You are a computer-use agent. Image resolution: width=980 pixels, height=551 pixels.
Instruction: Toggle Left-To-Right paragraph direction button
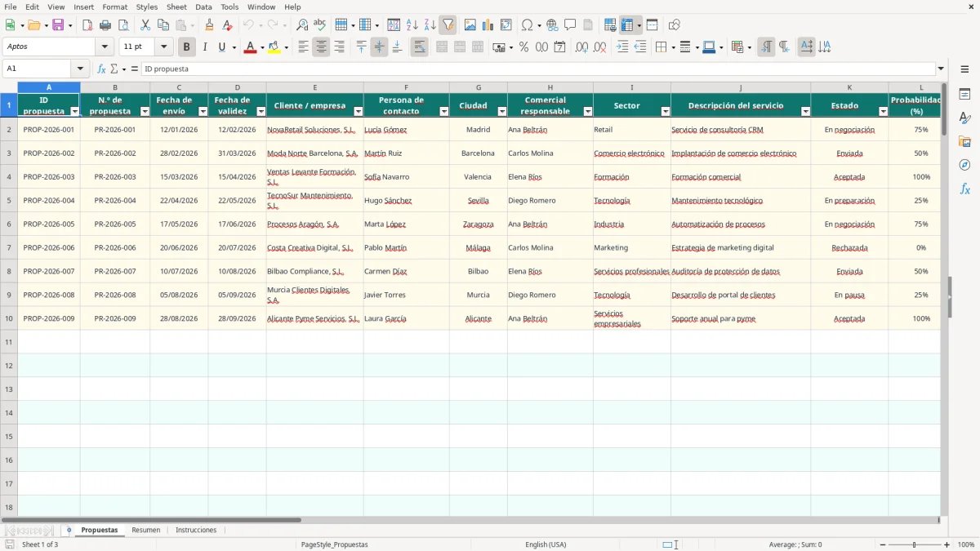point(766,47)
